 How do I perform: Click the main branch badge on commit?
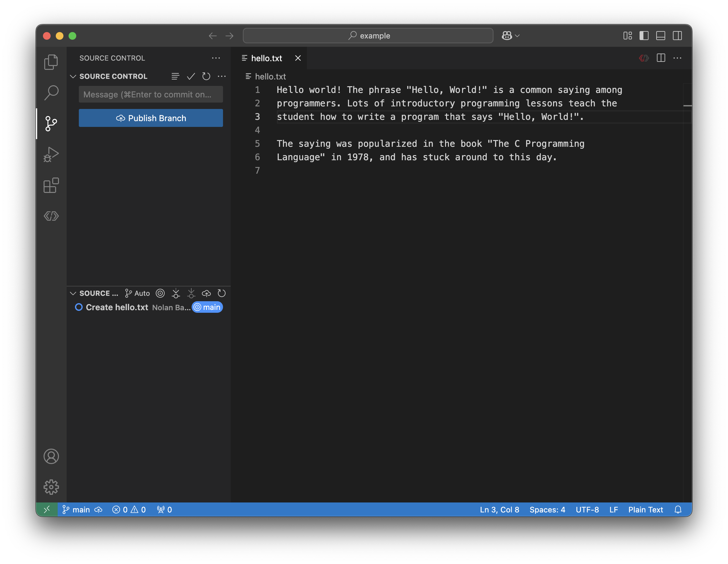[207, 307]
